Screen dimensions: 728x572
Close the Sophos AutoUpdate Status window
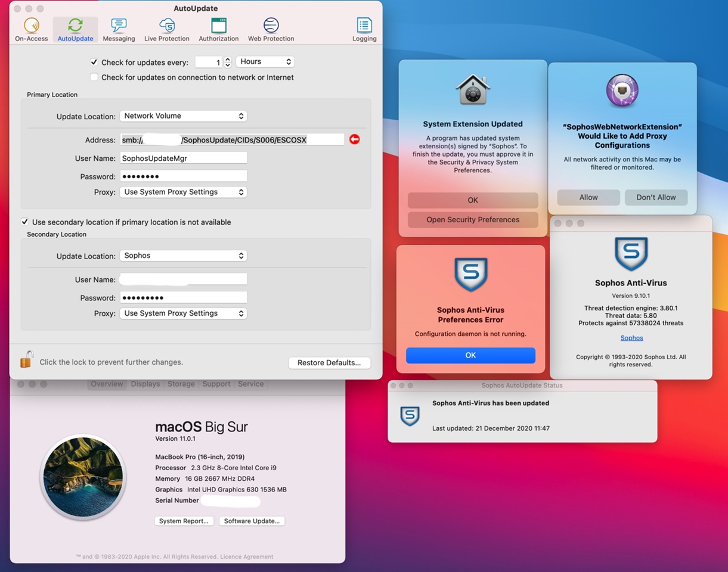394,386
